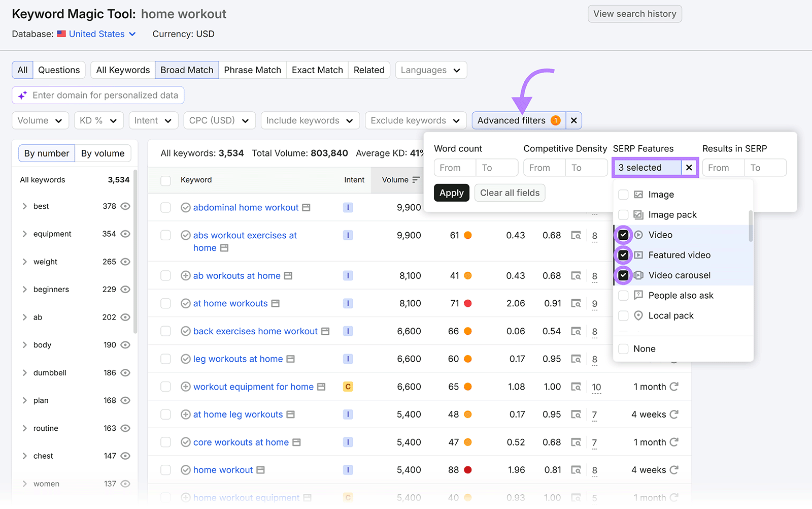Toggle eye icon for dumbbell group
The image size is (812, 509).
point(125,372)
